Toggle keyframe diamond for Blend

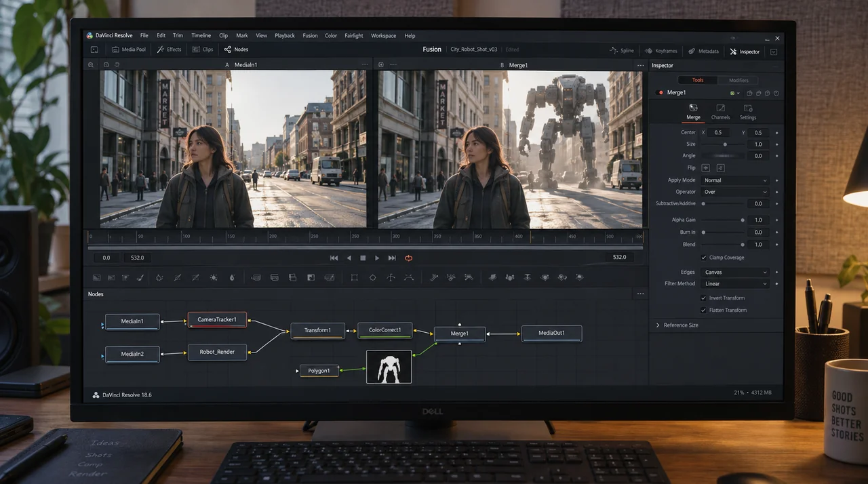pyautogui.click(x=776, y=244)
